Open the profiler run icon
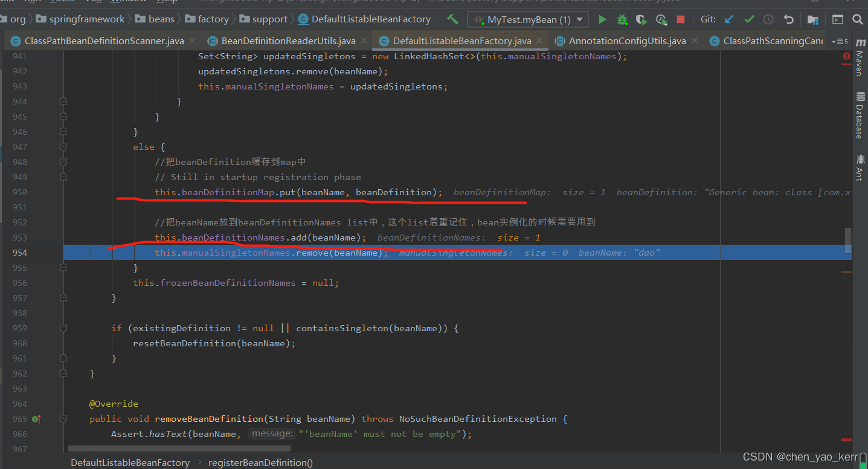Screen dimensions: 868x469 pos(661,19)
